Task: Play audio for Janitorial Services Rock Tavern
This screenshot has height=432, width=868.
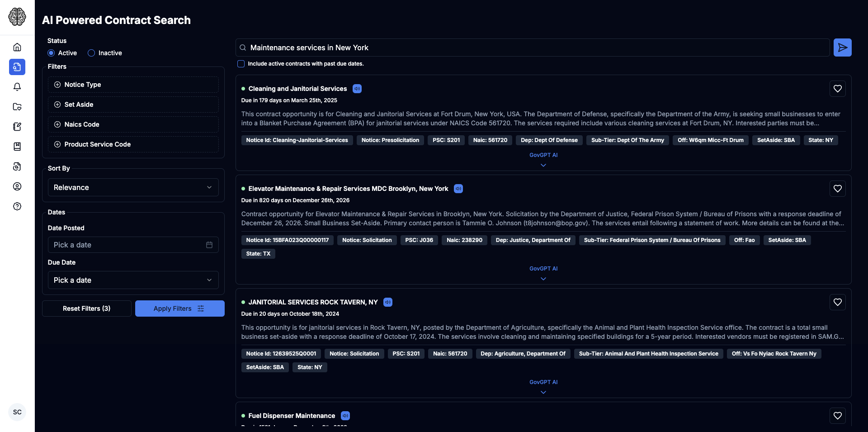Action: (388, 302)
